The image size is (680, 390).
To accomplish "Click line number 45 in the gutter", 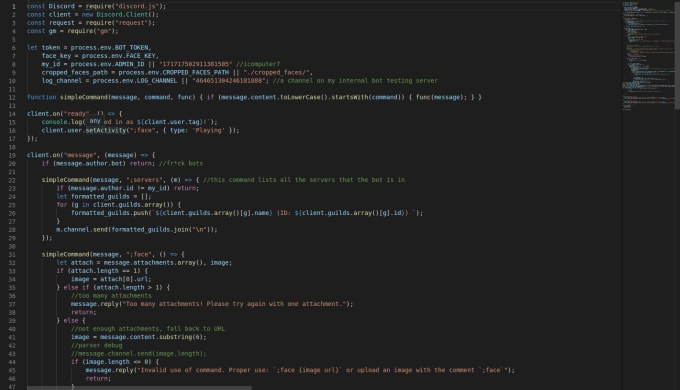I will pyautogui.click(x=12, y=370).
